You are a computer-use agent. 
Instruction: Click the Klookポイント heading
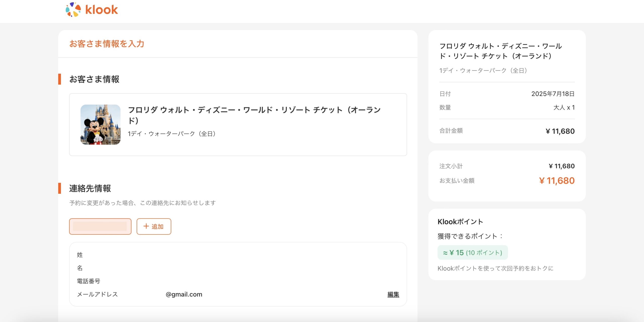coord(460,222)
